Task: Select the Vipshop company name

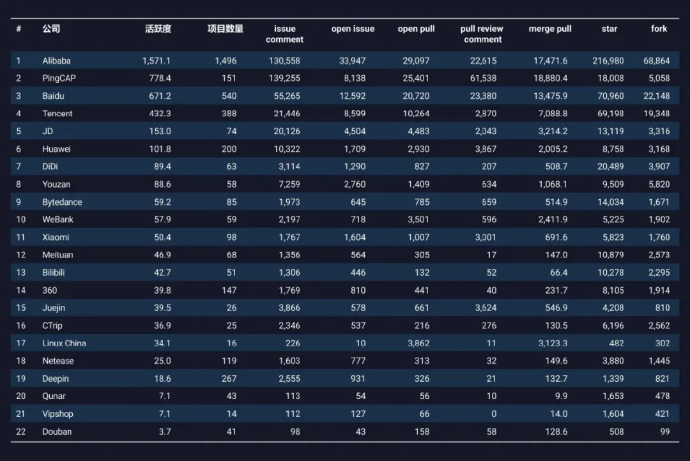Action: click(x=58, y=414)
